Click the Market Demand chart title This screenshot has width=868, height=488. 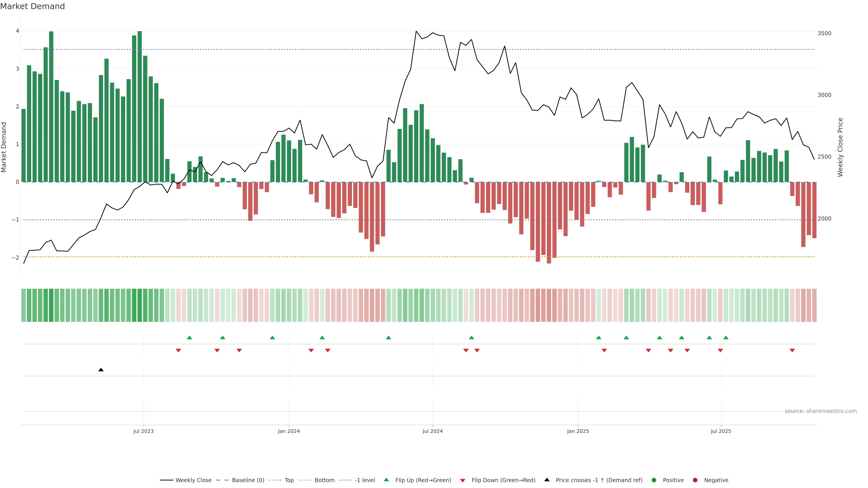[x=32, y=6]
